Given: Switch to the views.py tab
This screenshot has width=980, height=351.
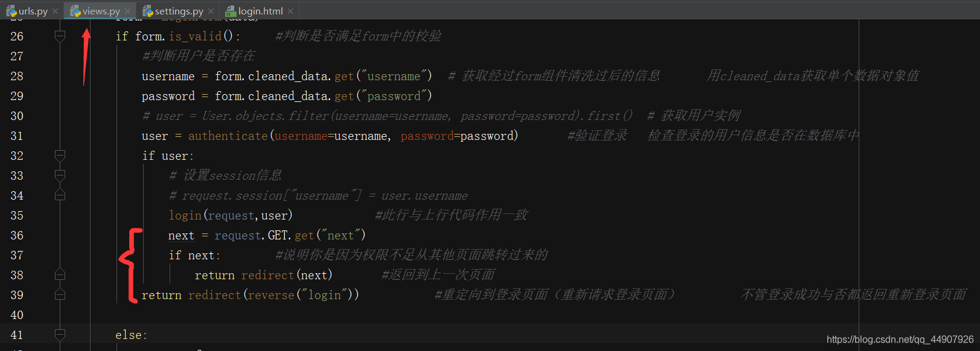Looking at the screenshot, I should point(101,11).
